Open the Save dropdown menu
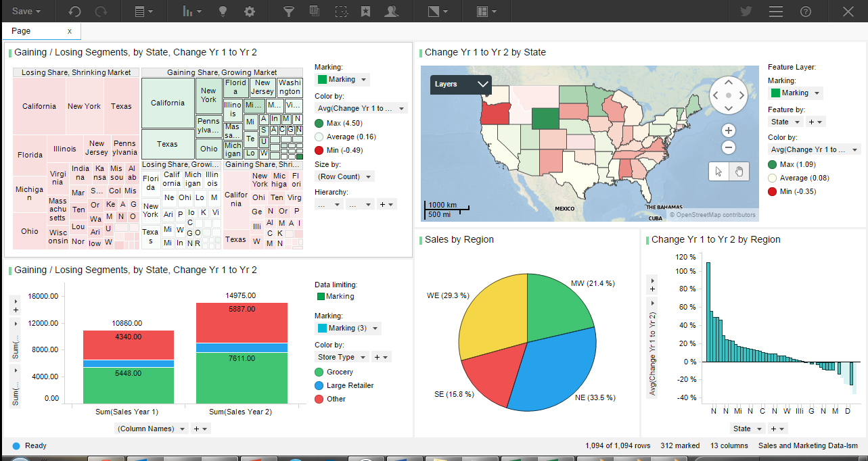Viewport: 868px width, 461px height. [26, 11]
